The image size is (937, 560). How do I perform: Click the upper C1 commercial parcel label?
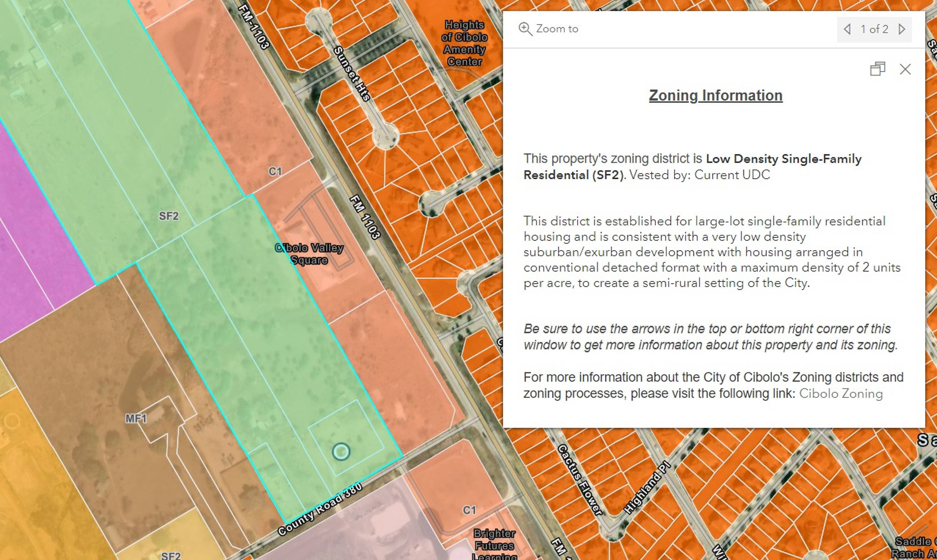pos(275,172)
